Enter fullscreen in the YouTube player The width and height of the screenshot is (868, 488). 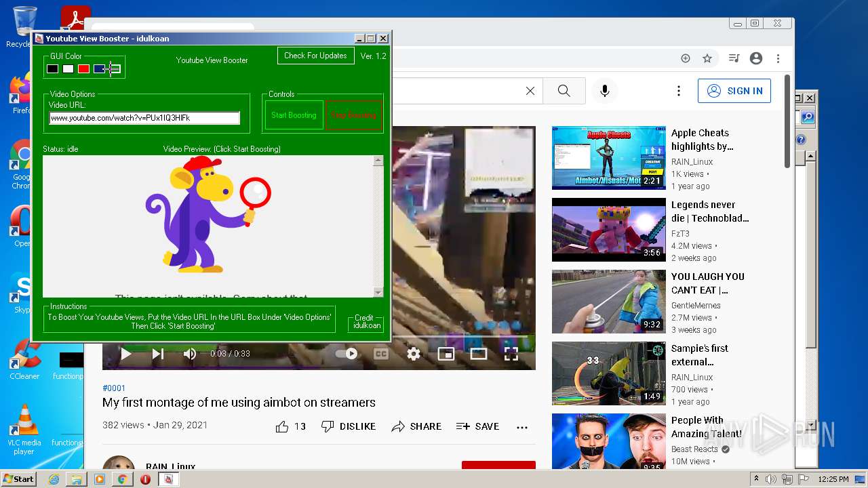[x=511, y=354]
